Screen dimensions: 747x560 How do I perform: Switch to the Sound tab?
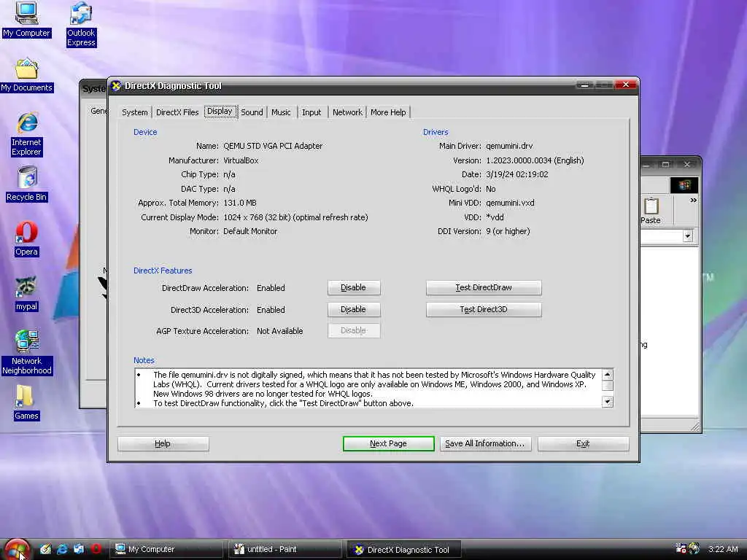point(252,112)
